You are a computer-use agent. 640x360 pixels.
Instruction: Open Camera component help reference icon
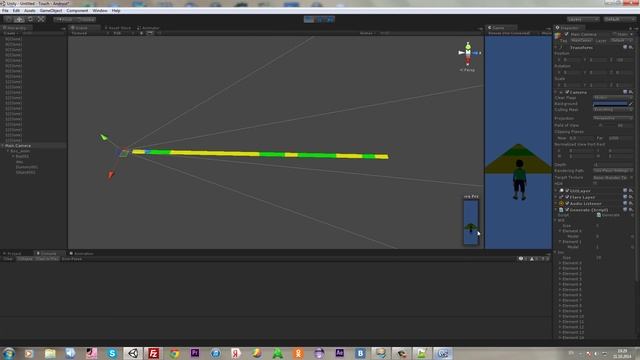click(625, 92)
